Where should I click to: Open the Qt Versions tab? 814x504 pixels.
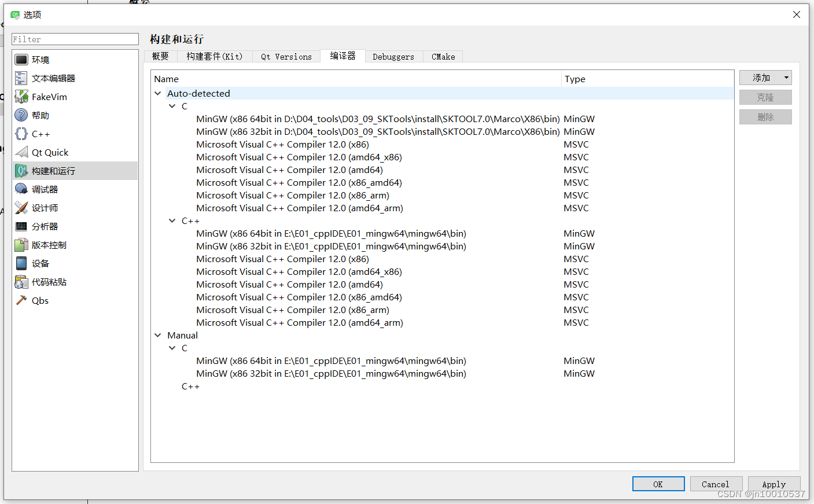pos(286,56)
